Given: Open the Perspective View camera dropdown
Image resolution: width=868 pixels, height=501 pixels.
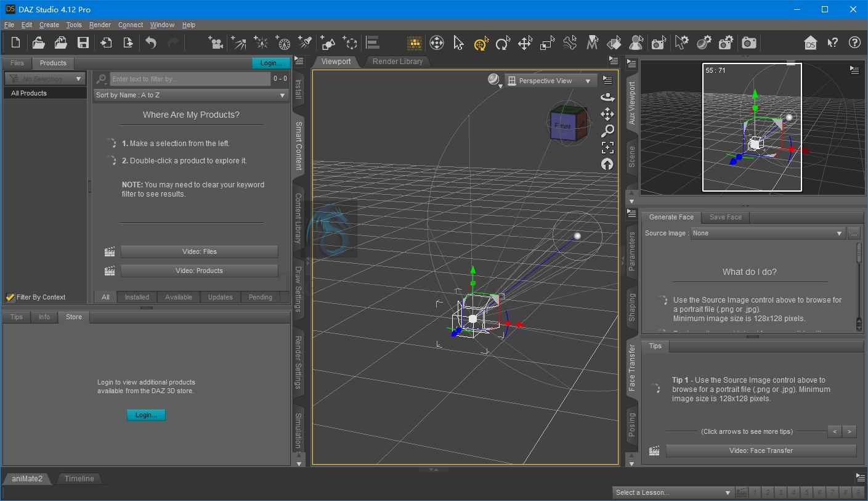Looking at the screenshot, I should [551, 81].
